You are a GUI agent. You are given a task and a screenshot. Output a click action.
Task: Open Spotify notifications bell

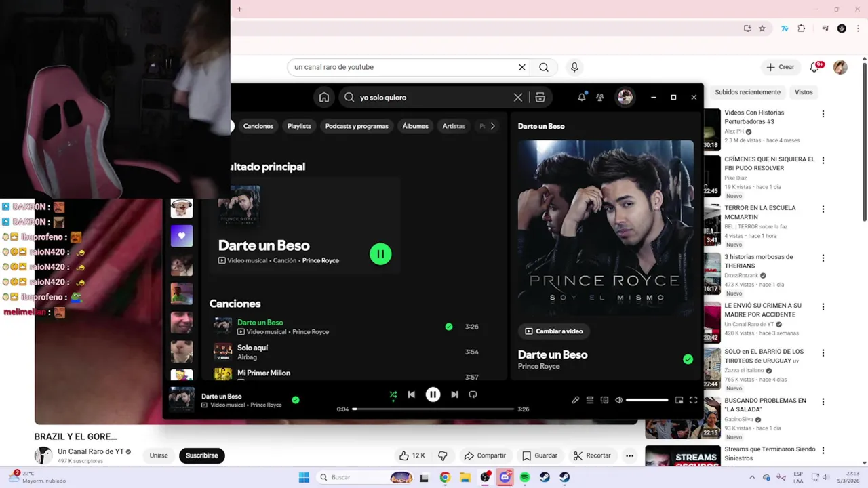pyautogui.click(x=582, y=97)
